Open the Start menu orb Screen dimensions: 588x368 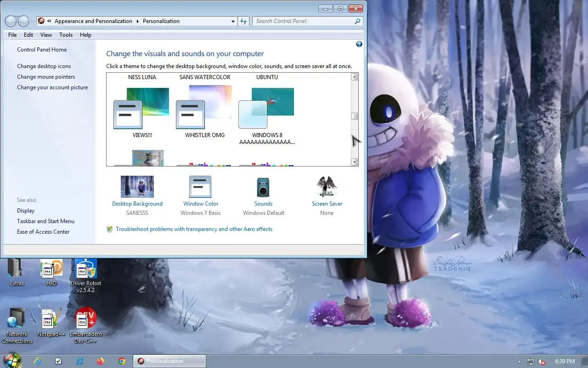[x=12, y=361]
